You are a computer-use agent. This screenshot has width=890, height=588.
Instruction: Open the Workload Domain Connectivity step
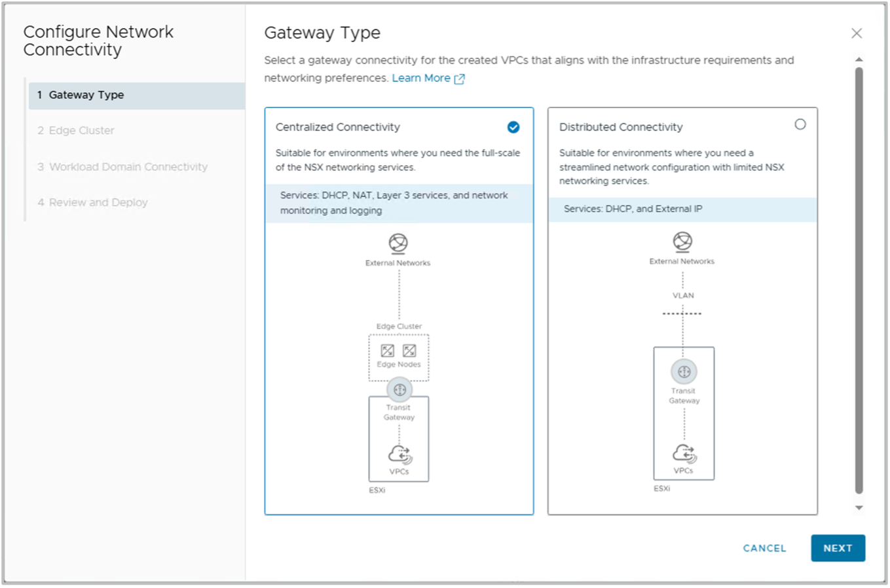click(x=122, y=167)
